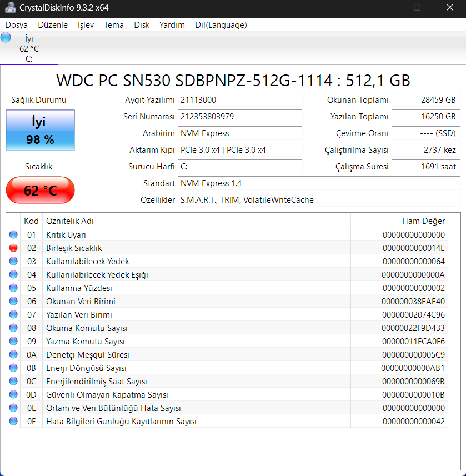Screen dimensions: 466x476
Task: Click the Aktarım Kipi field PCIe 3.0 x4
Action: click(x=240, y=150)
